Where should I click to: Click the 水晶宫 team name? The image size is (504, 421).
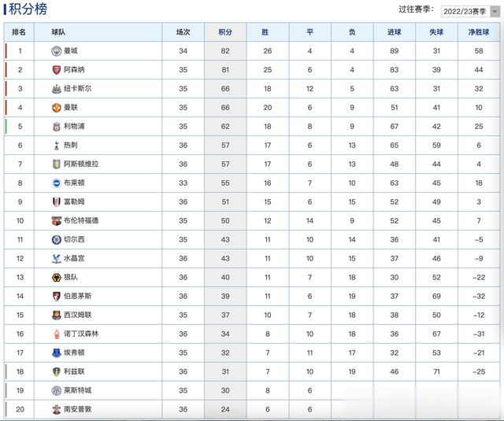click(x=74, y=259)
